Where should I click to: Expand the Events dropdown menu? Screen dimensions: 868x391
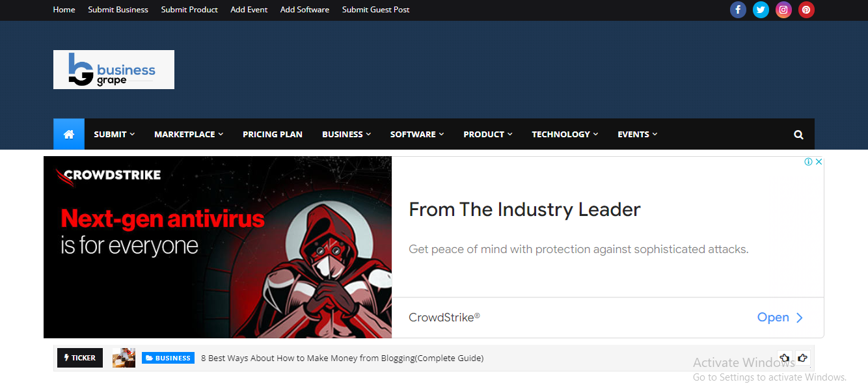638,134
